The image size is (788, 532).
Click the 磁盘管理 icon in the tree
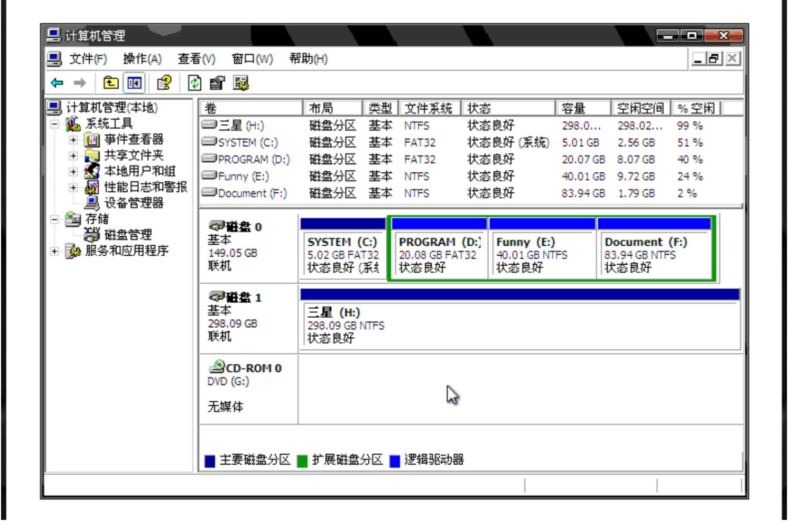point(92,235)
